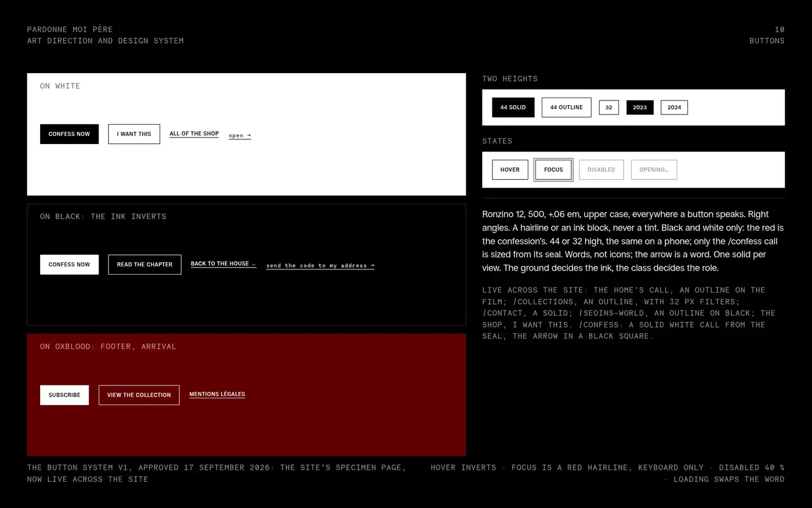This screenshot has height=508, width=812.
Task: Click the 'ON WHITE' panel label
Action: (60, 86)
